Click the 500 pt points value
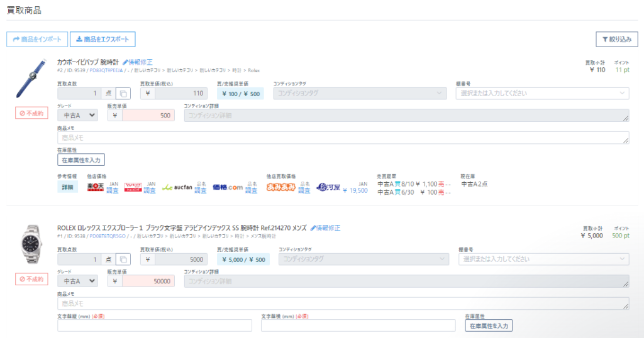The image size is (644, 338). coord(621,236)
